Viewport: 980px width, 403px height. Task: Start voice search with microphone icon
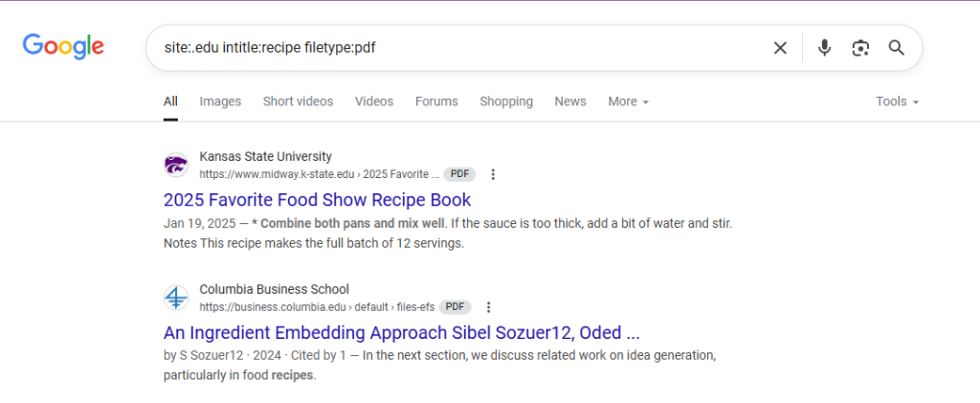[x=825, y=48]
